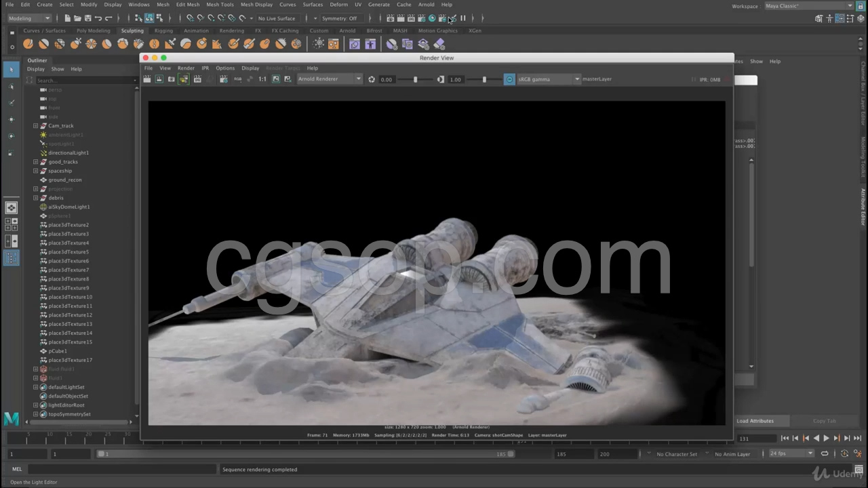
Task: Select directionalLight1 in the Outliner
Action: tap(68, 152)
